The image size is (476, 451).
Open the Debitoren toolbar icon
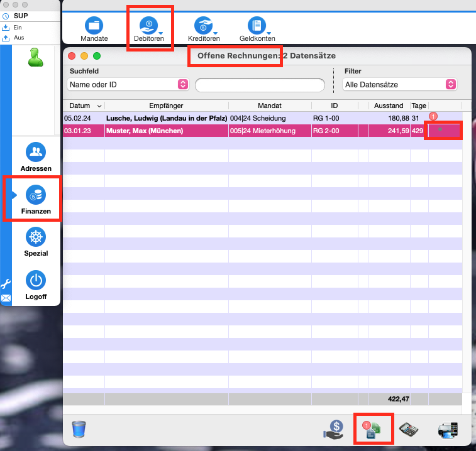point(148,26)
